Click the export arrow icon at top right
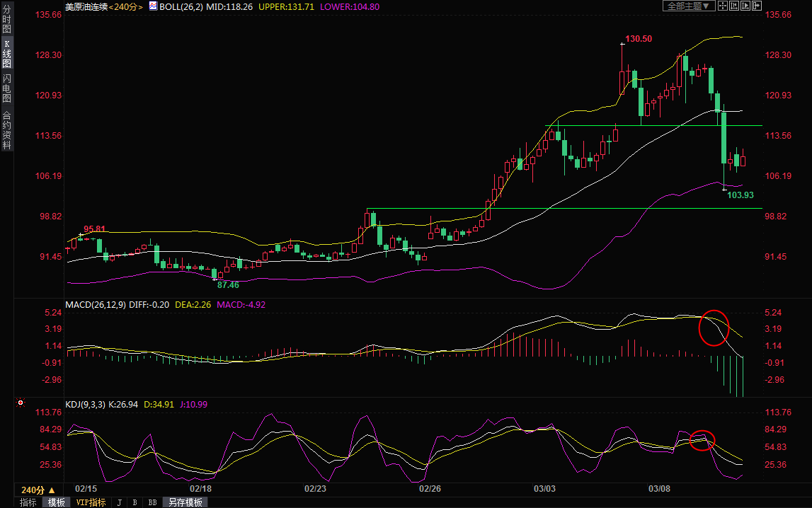Viewport: 812px width, 508px height. pos(756,6)
